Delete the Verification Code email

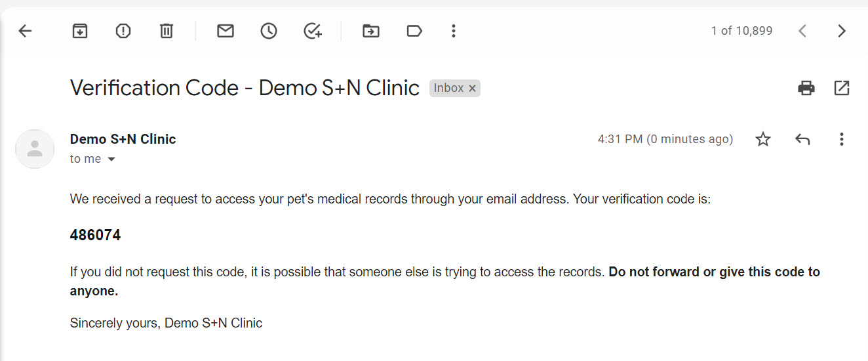(x=167, y=31)
